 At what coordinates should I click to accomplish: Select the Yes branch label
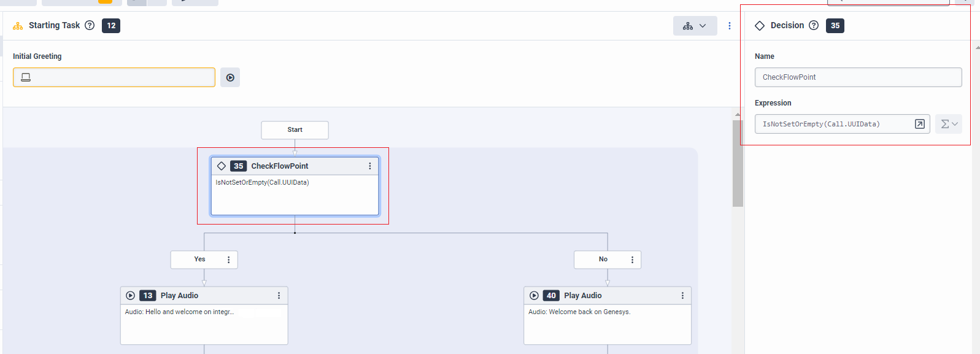(x=199, y=259)
